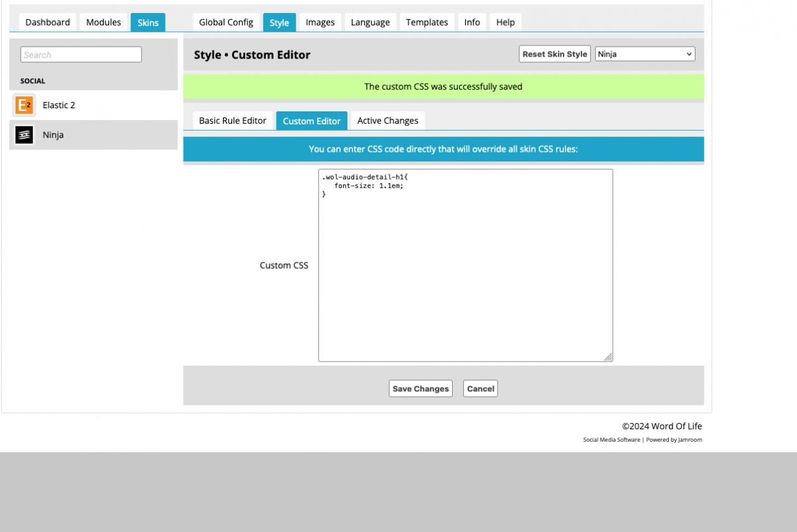
Task: Click the Cancel button
Action: tap(480, 389)
